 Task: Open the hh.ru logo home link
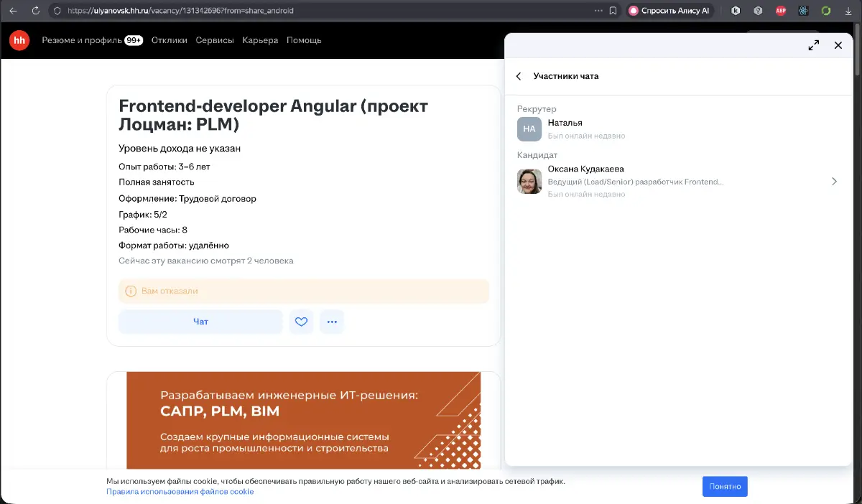[19, 40]
